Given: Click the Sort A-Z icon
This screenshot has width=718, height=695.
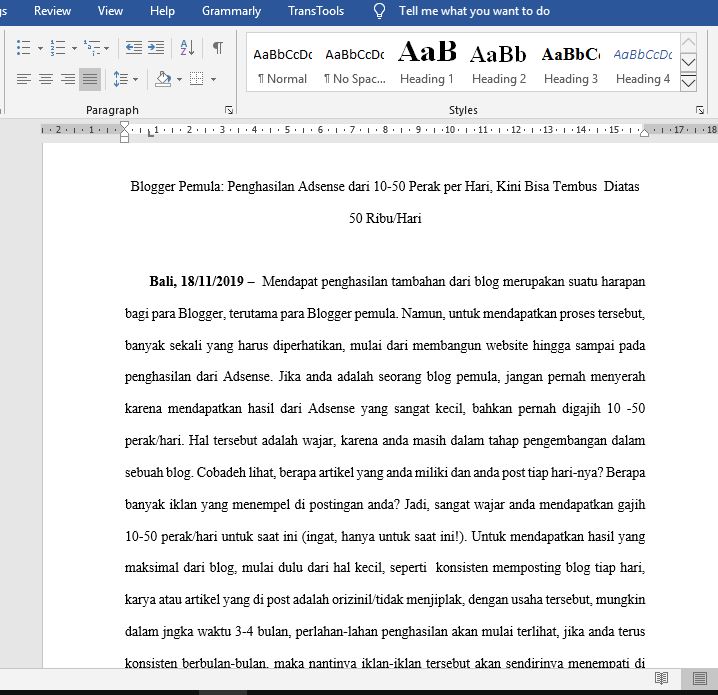Looking at the screenshot, I should (x=187, y=48).
